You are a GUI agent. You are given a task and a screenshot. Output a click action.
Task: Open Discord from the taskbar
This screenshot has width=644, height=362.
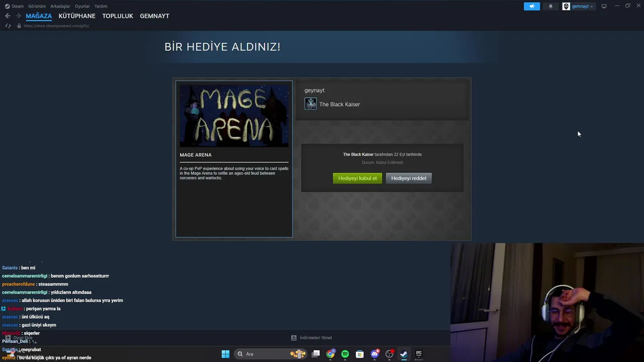[x=374, y=354]
